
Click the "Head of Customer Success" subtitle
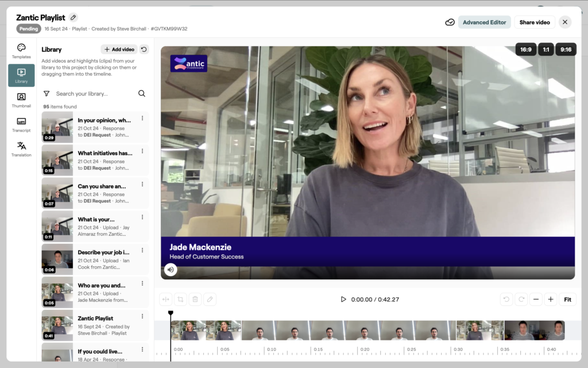coord(207,257)
